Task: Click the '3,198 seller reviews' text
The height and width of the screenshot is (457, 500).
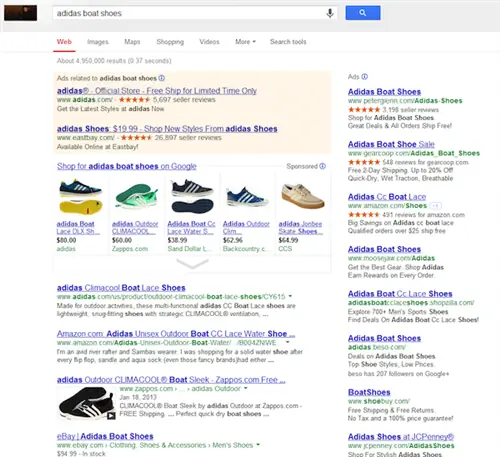Action: (x=410, y=110)
